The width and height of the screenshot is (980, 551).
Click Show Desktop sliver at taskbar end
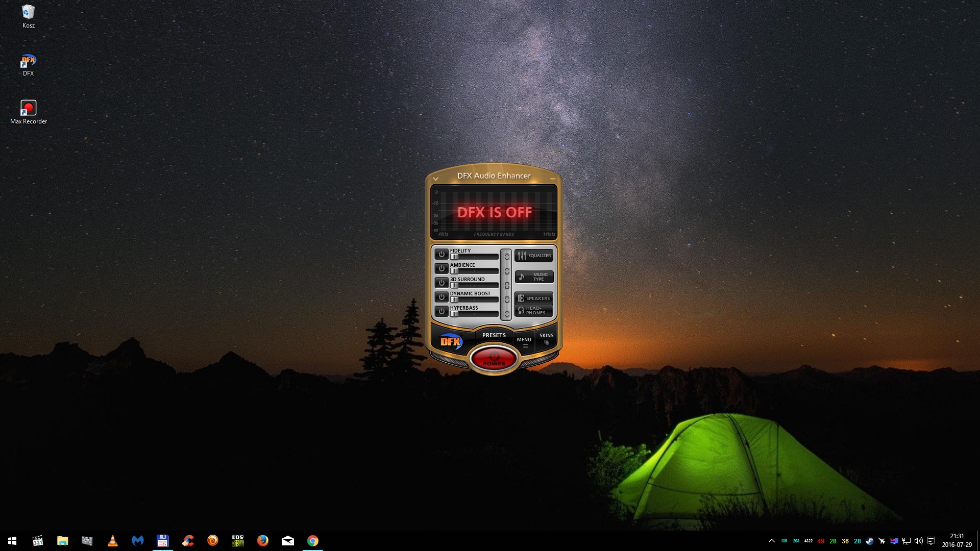coord(978,541)
